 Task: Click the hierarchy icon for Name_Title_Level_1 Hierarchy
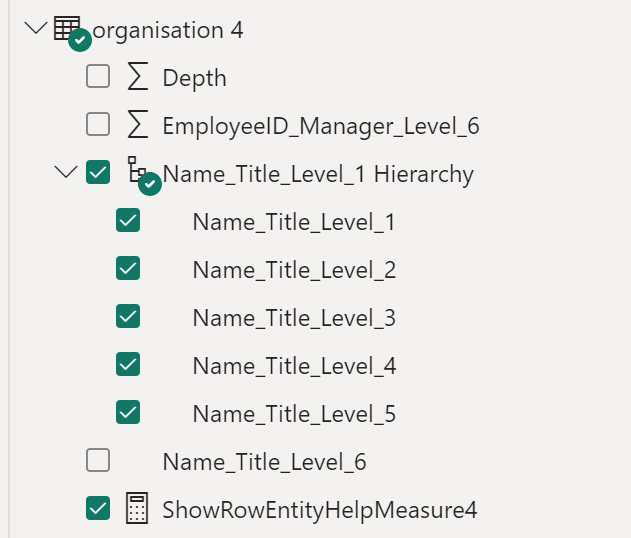click(138, 171)
